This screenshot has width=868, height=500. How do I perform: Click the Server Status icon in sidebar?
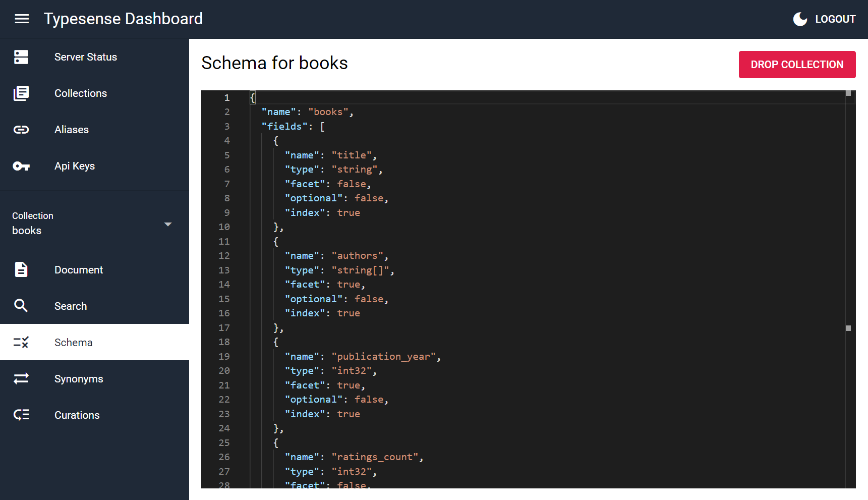click(x=21, y=57)
